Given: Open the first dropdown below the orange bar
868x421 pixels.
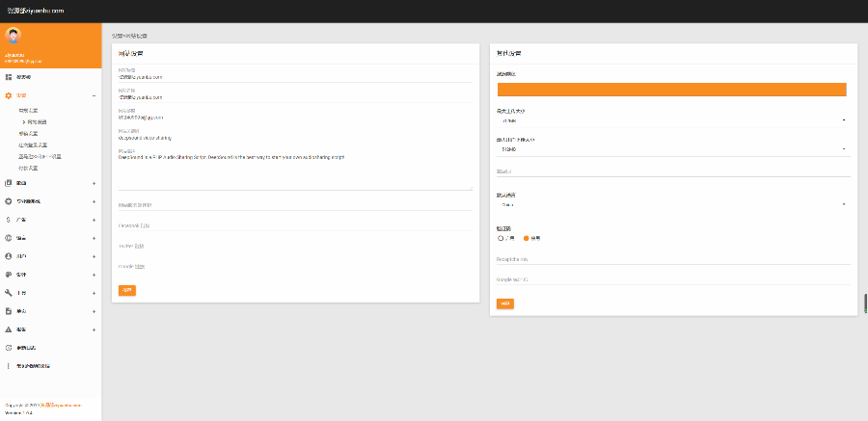Looking at the screenshot, I should [x=672, y=120].
